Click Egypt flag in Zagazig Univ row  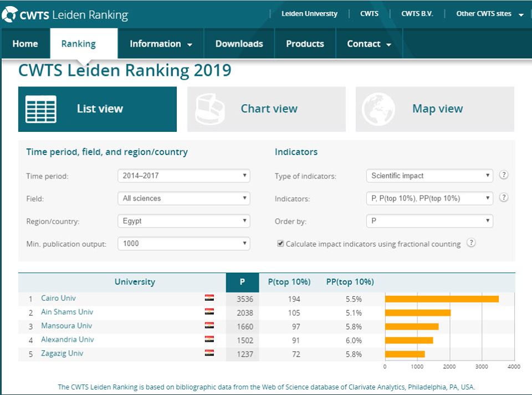[x=209, y=353]
